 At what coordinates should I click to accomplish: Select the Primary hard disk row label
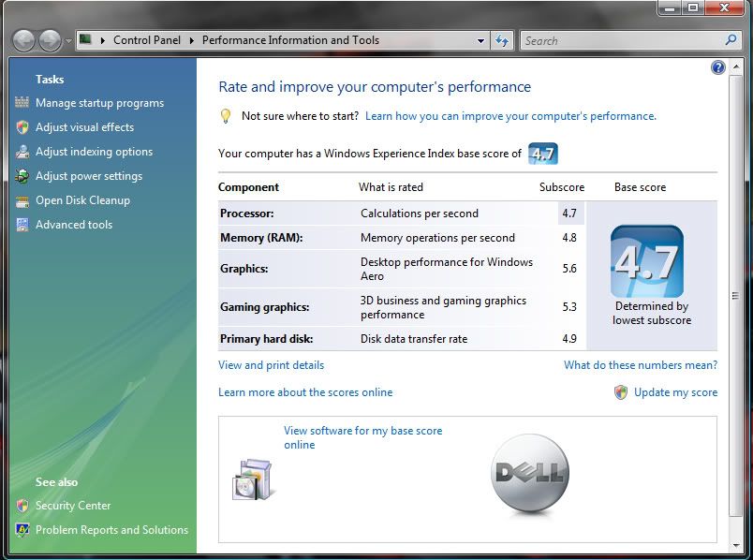267,339
